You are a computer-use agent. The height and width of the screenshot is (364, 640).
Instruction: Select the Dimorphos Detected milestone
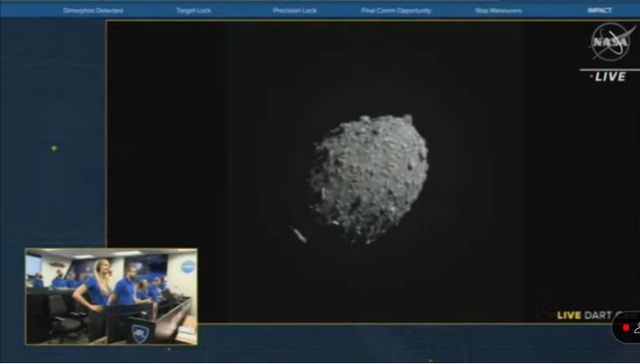(93, 11)
